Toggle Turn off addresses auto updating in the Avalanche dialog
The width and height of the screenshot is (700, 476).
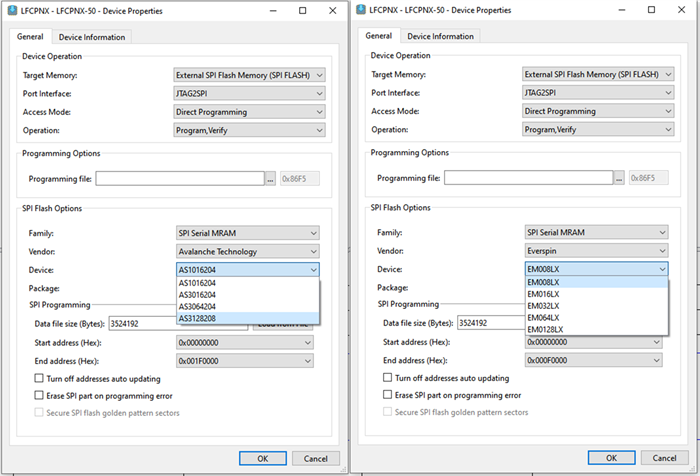[x=40, y=378]
